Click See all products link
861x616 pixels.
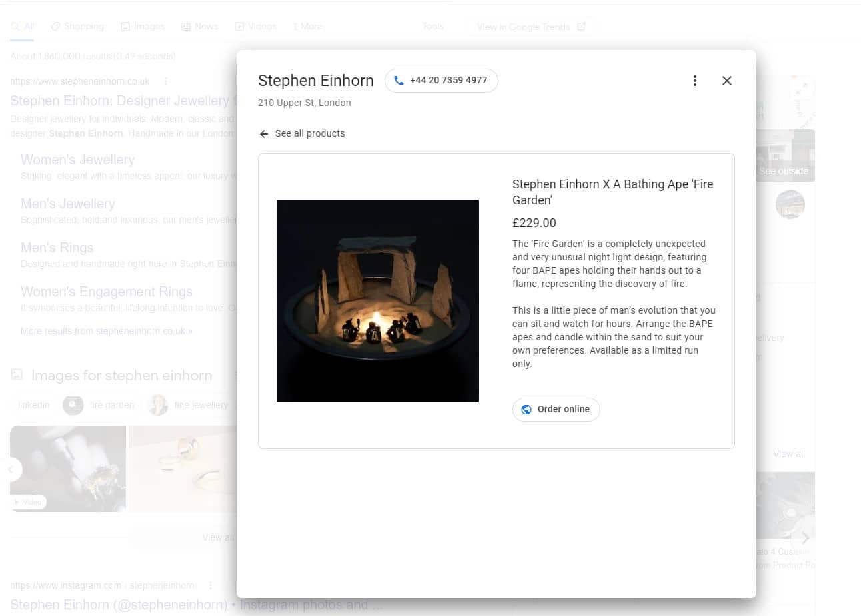pos(310,133)
